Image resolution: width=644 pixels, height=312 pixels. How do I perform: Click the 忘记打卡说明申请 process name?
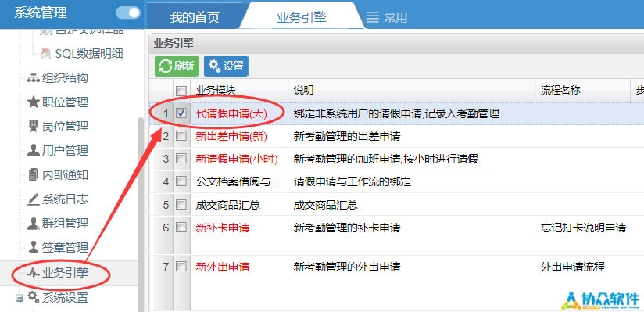[583, 228]
